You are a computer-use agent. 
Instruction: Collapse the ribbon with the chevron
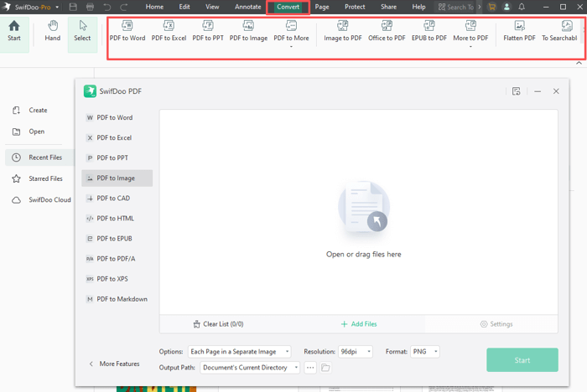click(x=579, y=63)
